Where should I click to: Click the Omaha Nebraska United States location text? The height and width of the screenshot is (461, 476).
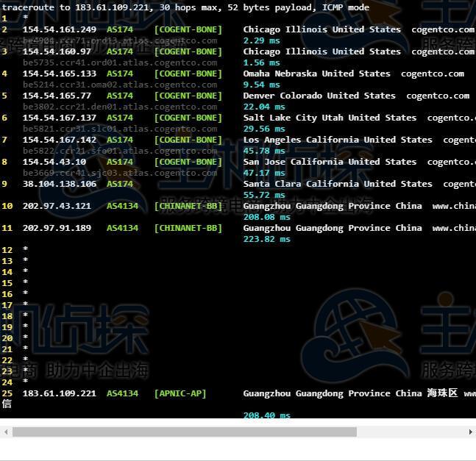coord(316,74)
